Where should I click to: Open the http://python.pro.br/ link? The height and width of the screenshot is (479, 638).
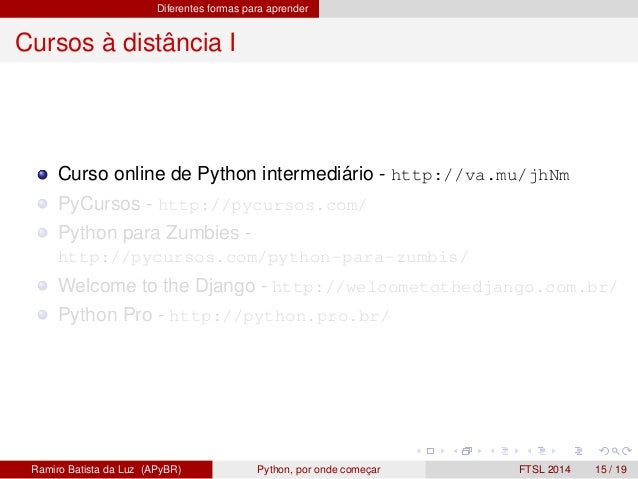pyautogui.click(x=279, y=316)
